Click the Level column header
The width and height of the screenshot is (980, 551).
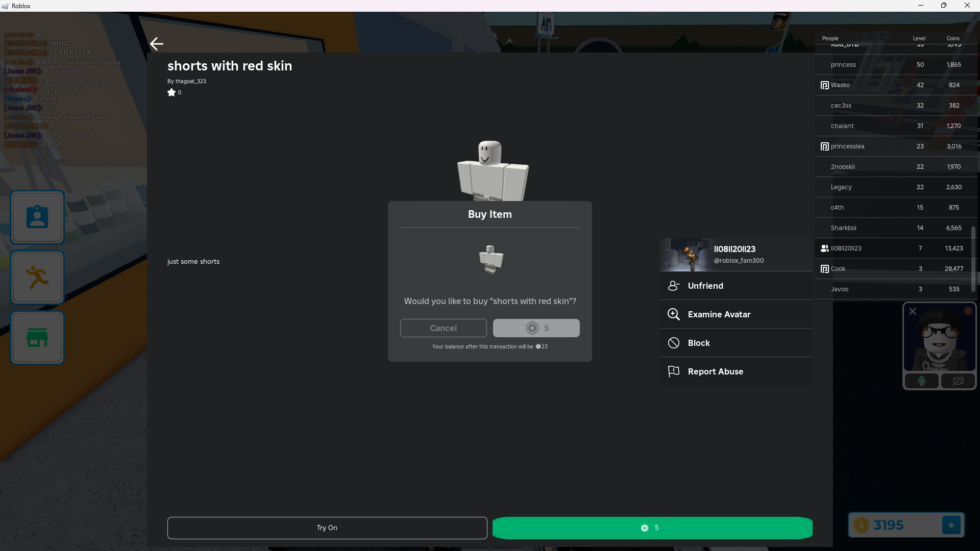click(x=919, y=38)
